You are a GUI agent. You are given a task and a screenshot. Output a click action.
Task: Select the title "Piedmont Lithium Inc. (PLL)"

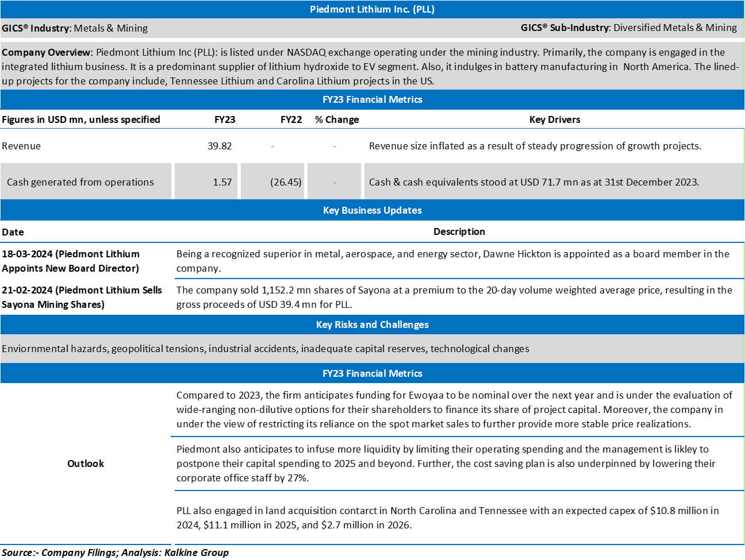(372, 9)
